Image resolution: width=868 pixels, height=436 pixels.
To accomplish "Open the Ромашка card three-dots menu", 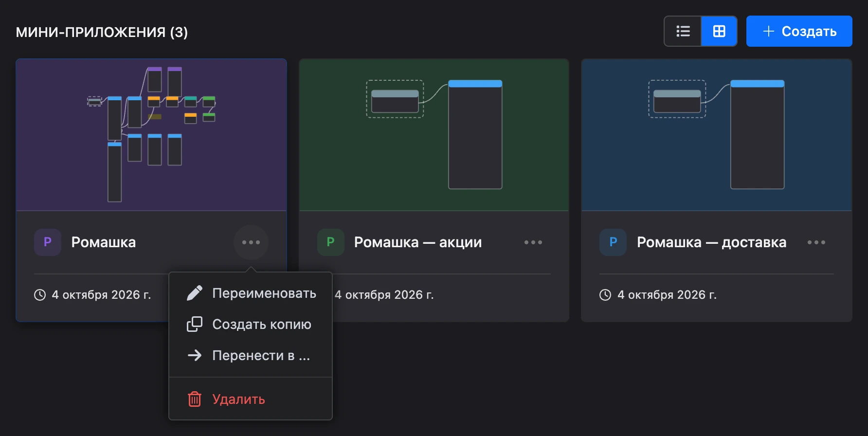I will click(x=251, y=242).
